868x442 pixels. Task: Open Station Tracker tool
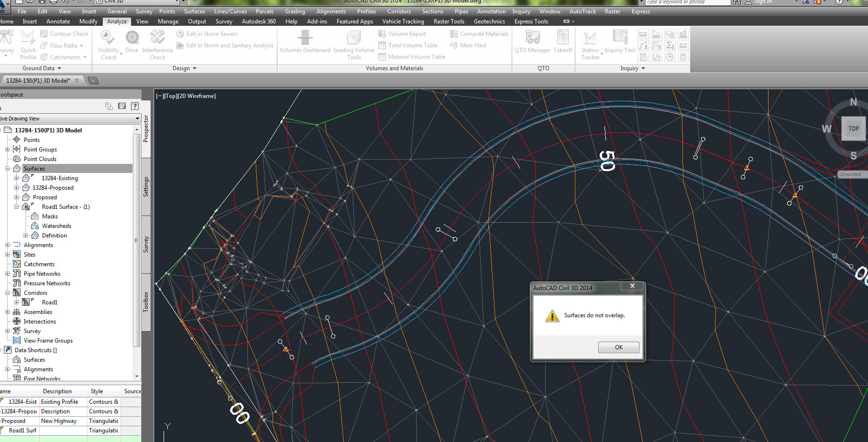coord(591,45)
